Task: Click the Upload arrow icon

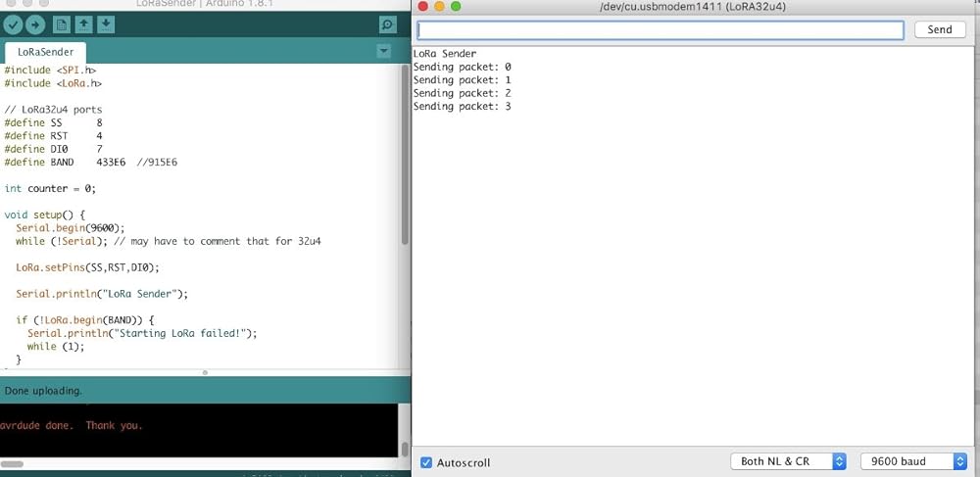Action: [35, 24]
